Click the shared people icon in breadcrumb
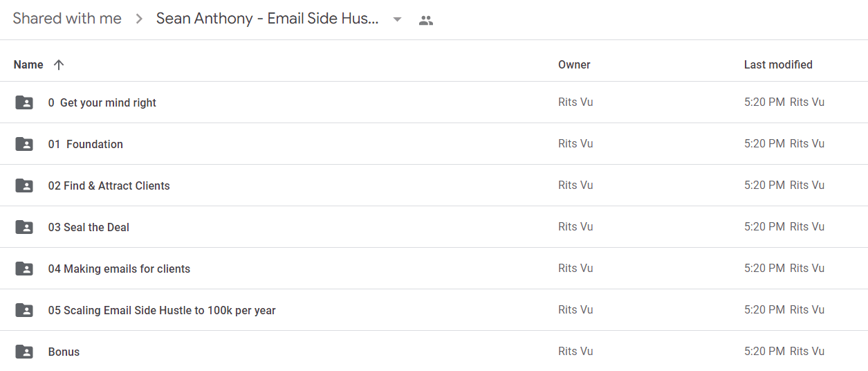 426,20
